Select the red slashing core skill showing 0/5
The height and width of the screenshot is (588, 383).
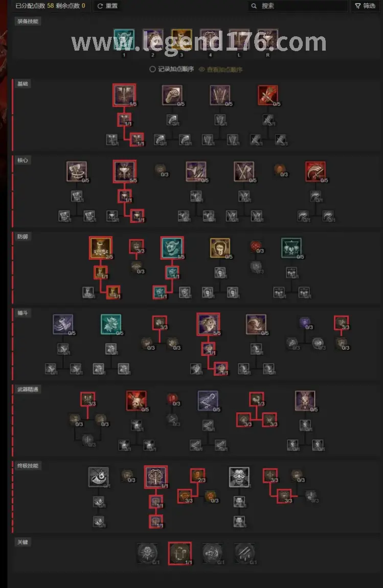coord(316,171)
